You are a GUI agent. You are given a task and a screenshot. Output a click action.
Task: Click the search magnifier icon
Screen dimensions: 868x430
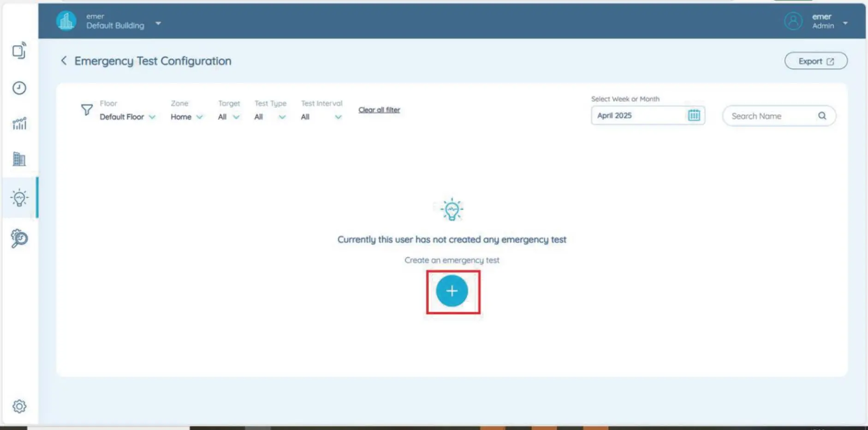[x=822, y=116]
